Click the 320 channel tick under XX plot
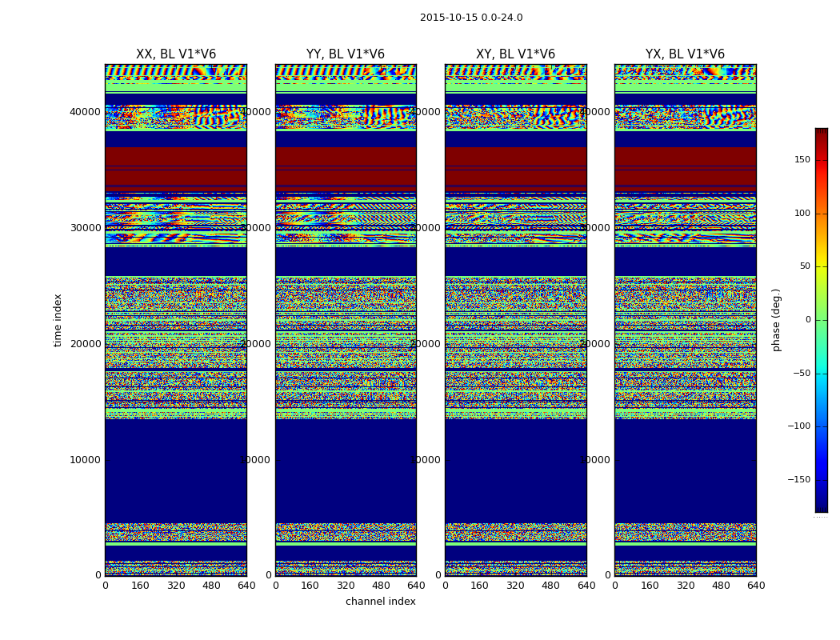The width and height of the screenshot is (840, 640). [176, 586]
